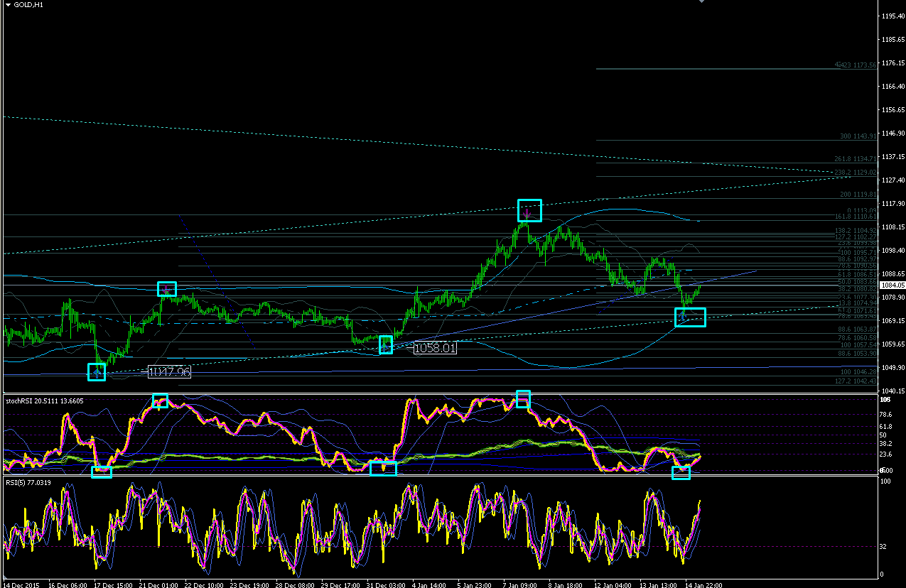Select the 61.8 Fibonacci level at 1086.51
The image size is (906, 588).
pyautogui.click(x=858, y=274)
